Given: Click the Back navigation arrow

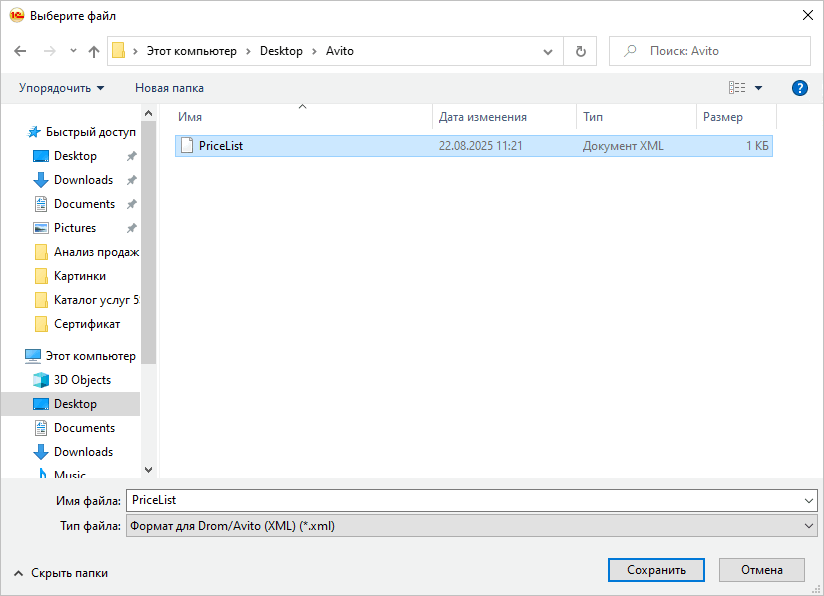Looking at the screenshot, I should pyautogui.click(x=20, y=51).
